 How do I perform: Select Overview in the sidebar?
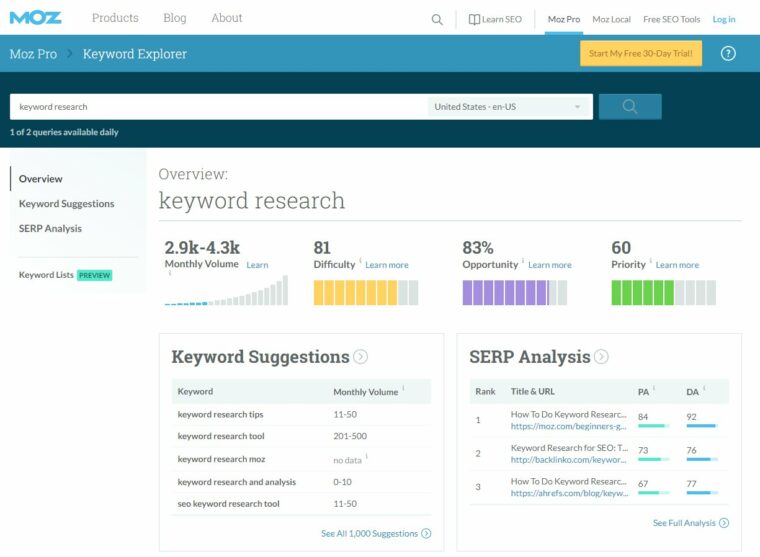41,179
